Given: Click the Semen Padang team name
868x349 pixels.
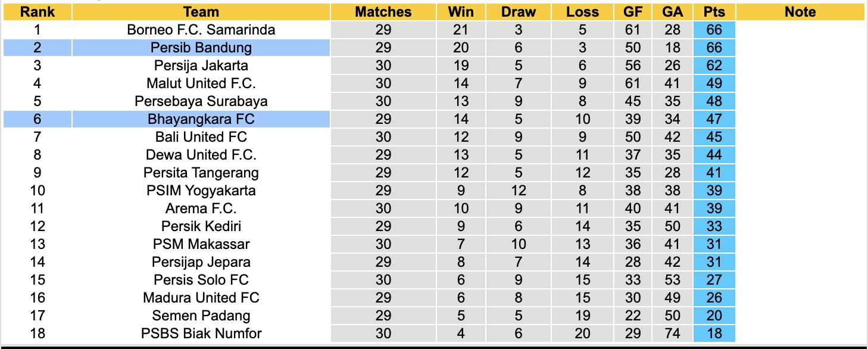Looking at the screenshot, I should (x=201, y=316).
